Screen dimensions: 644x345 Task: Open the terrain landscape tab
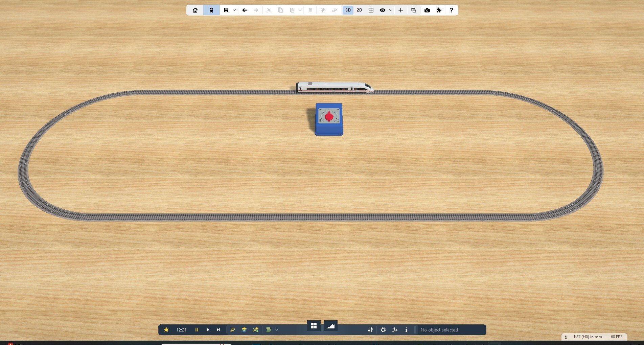click(x=331, y=326)
